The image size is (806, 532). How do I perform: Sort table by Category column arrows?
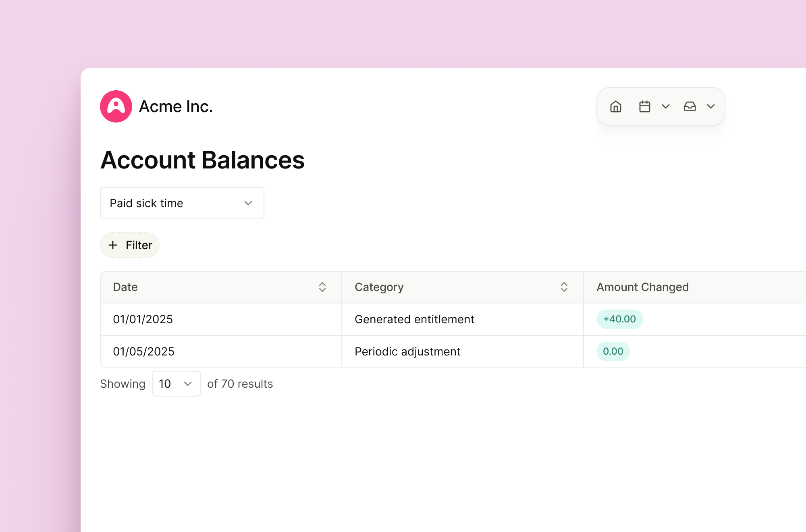point(564,287)
